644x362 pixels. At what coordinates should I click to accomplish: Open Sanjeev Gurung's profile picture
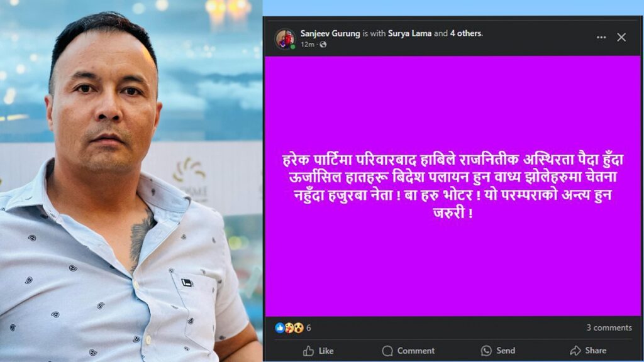click(285, 39)
